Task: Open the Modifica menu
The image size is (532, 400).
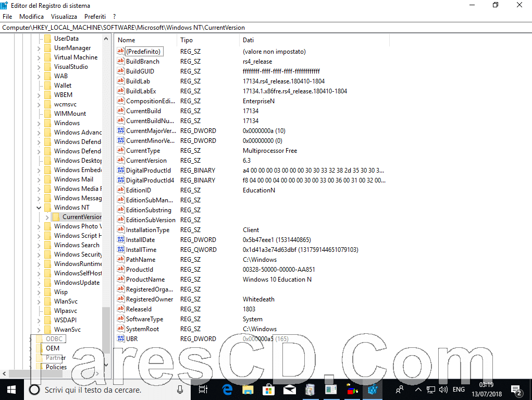Action: pos(32,16)
